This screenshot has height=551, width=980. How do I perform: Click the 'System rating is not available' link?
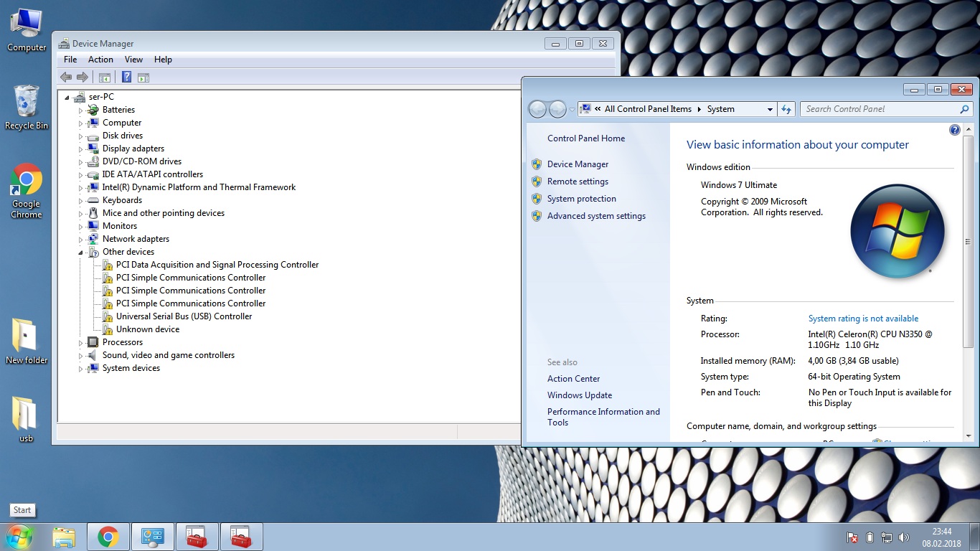pos(863,319)
